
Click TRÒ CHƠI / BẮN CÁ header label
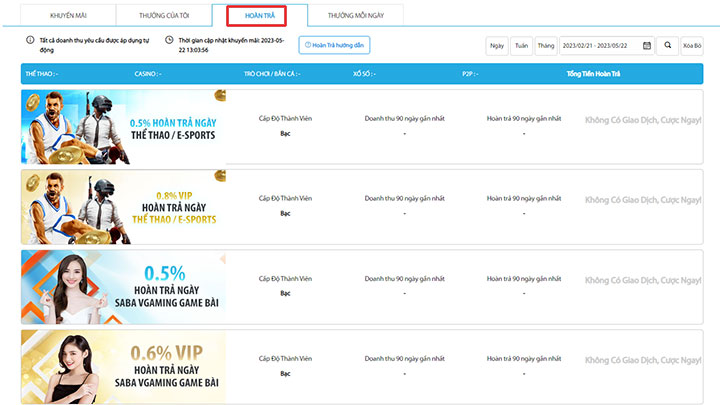pyautogui.click(x=272, y=74)
